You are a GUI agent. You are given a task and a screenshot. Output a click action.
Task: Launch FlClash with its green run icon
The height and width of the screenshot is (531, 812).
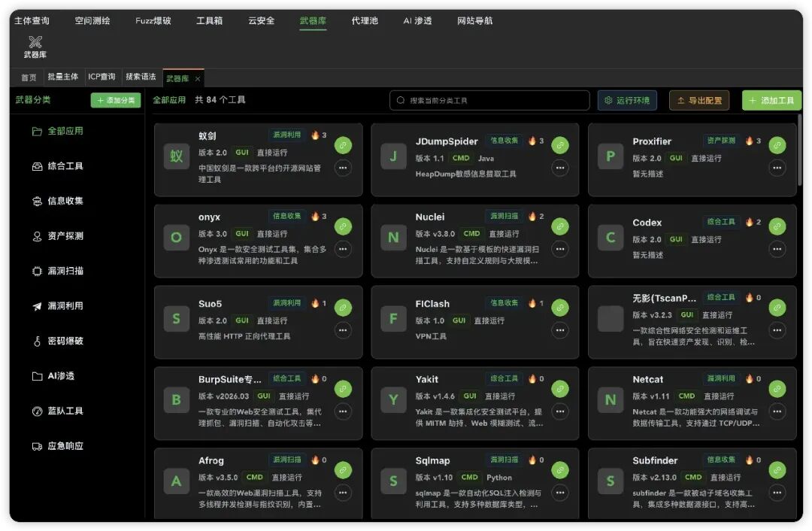coord(560,308)
